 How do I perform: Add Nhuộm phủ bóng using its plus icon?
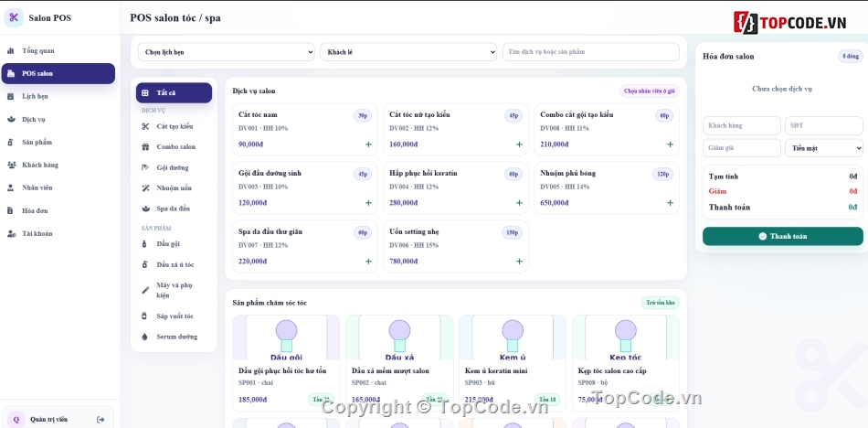(670, 203)
